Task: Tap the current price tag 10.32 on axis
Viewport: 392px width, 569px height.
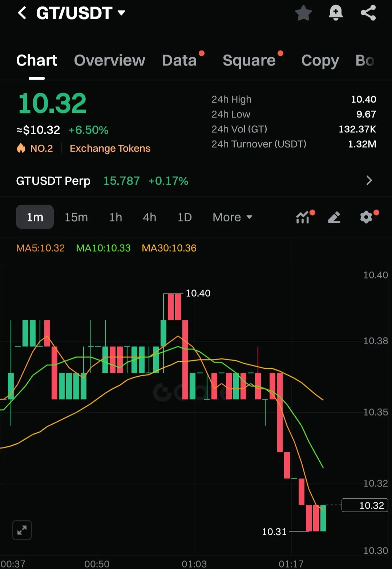Action: pos(365,505)
